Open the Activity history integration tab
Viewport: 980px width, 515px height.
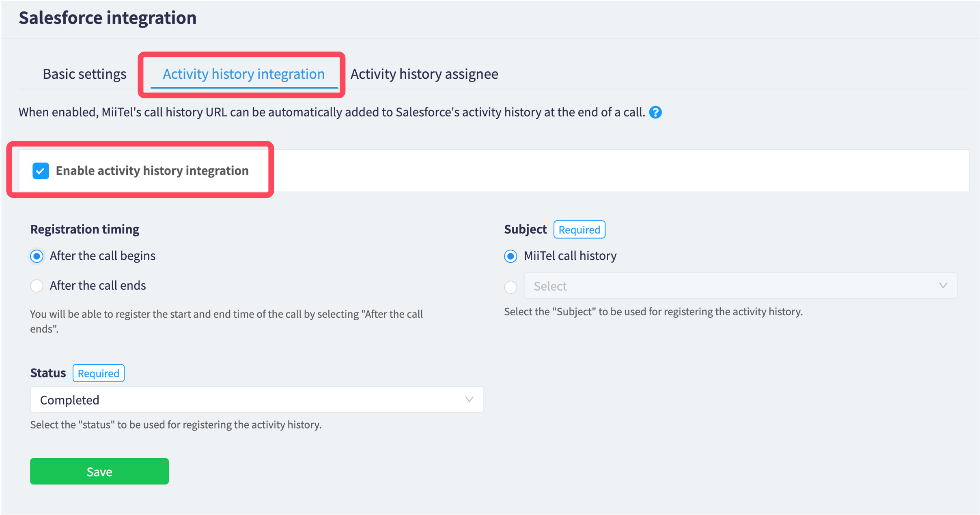click(x=243, y=74)
